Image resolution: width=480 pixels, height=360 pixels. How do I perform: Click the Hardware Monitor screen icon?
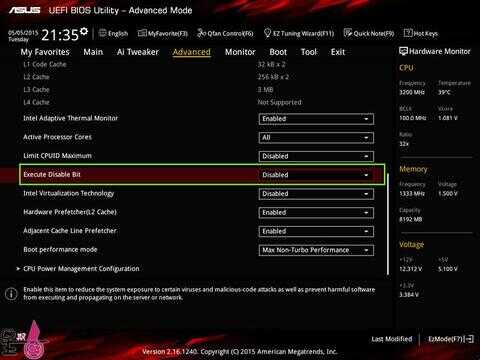[403, 51]
